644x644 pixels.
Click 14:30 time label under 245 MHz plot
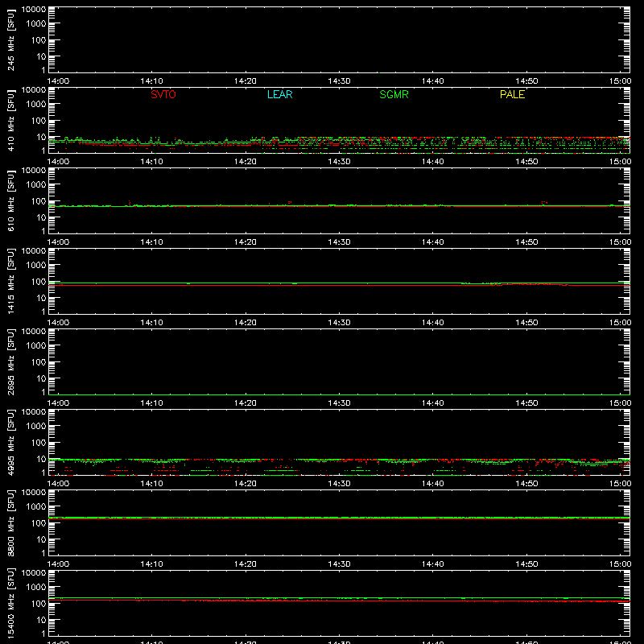pyautogui.click(x=339, y=81)
